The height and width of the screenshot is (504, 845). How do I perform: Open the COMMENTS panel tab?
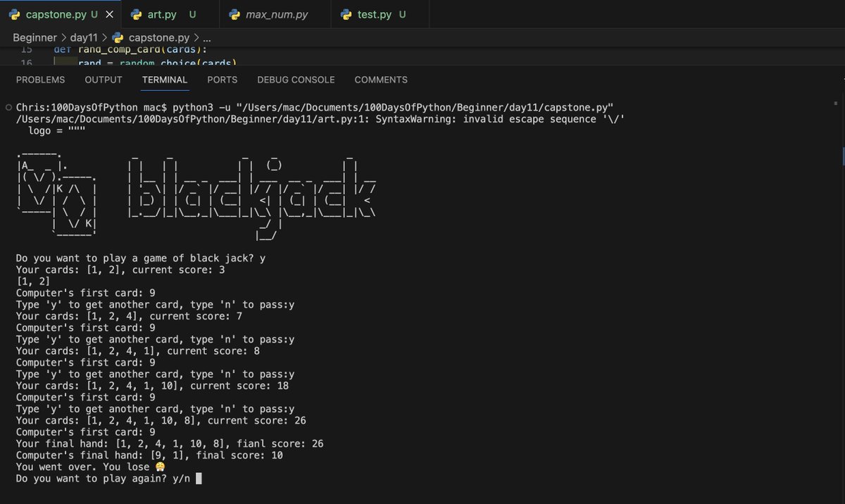point(381,80)
